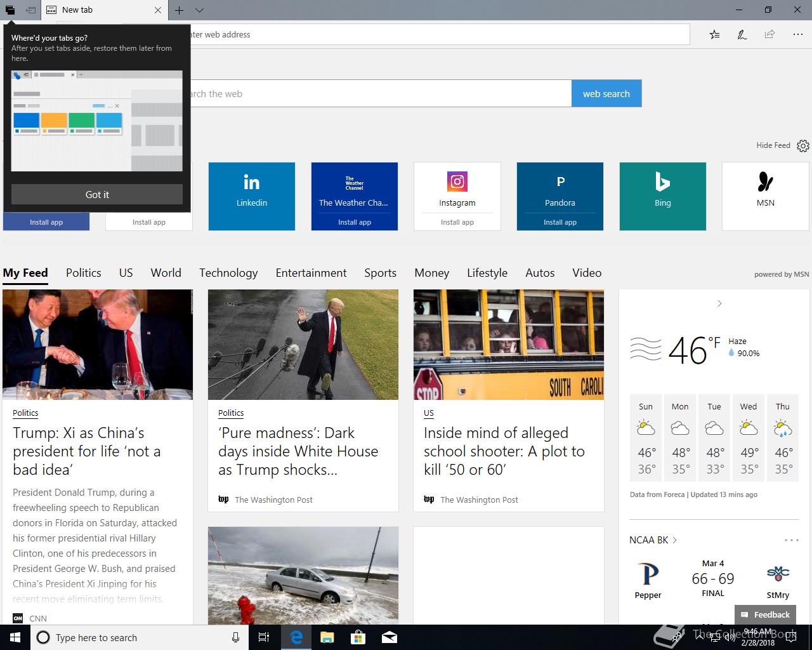Screen dimensions: 812x650
Task: Select the My Feed tab
Action: coord(25,273)
